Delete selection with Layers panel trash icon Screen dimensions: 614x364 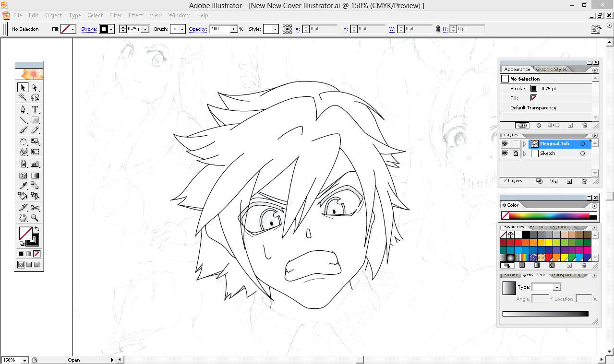[x=584, y=181]
